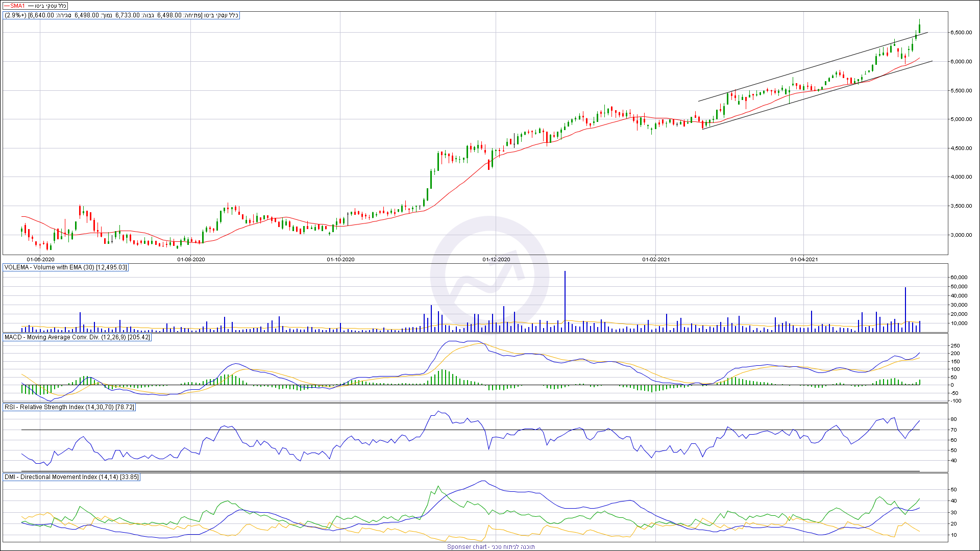Click the Sponser watermark logo

489,276
